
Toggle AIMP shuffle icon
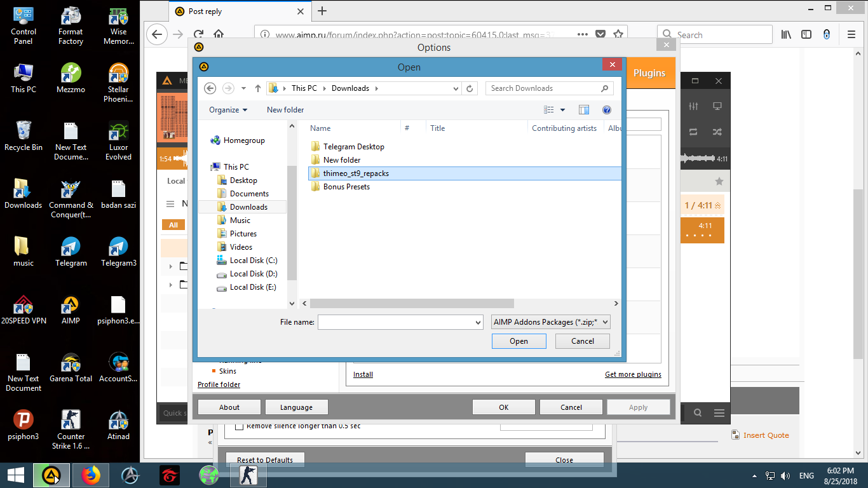[717, 132]
